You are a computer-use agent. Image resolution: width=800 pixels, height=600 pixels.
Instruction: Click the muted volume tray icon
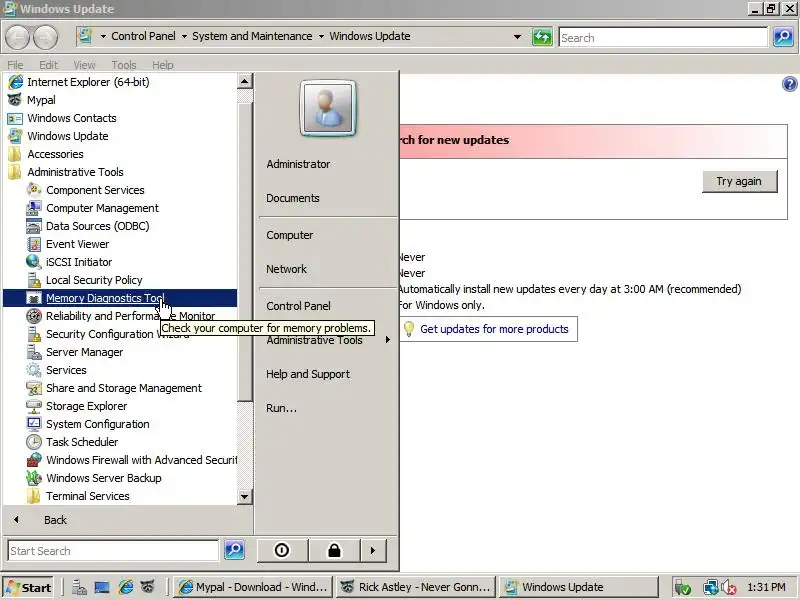pyautogui.click(x=729, y=588)
